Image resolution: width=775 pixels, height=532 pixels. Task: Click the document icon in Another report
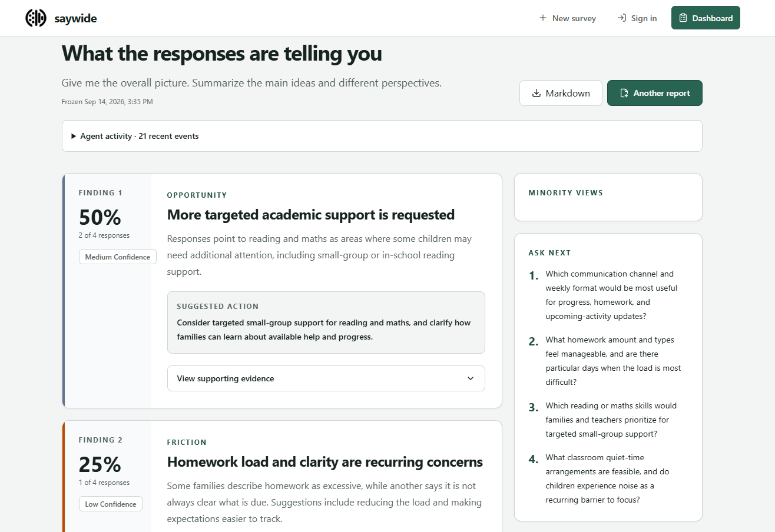tap(624, 93)
